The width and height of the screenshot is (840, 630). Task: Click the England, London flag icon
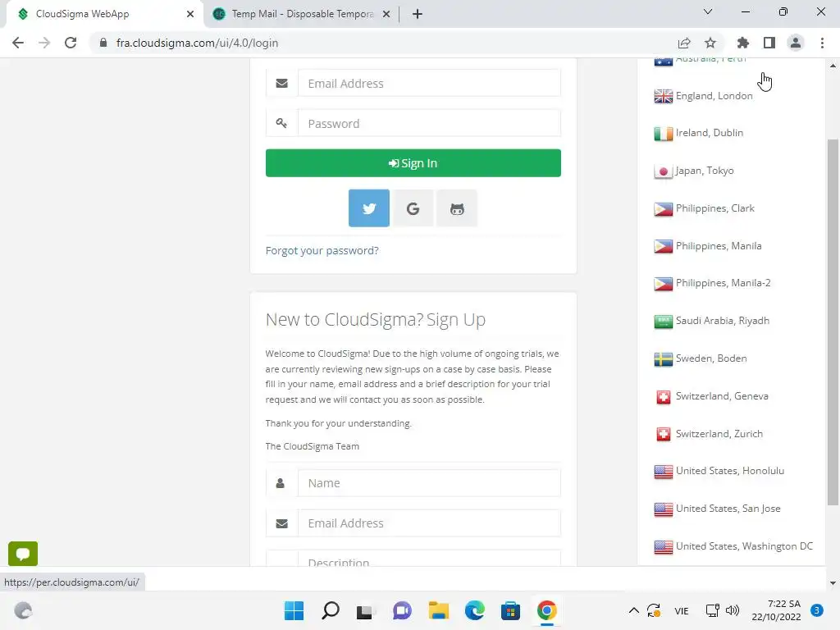(x=663, y=96)
